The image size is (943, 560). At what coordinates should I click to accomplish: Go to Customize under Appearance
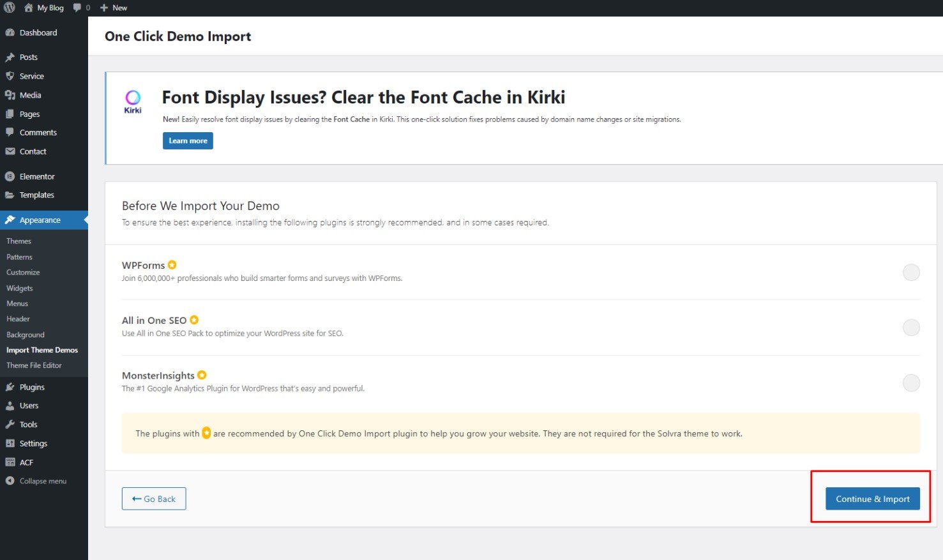tap(23, 273)
